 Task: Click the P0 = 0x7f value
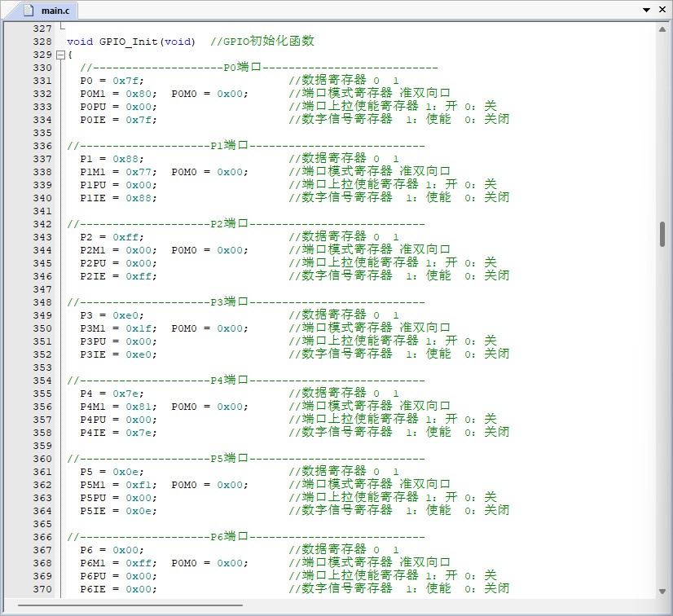pyautogui.click(x=128, y=81)
